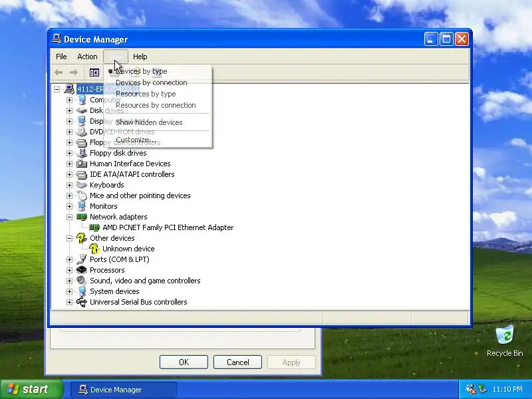Click Device Manager taskbar button
Screen dimensions: 532x399
coord(124,390)
